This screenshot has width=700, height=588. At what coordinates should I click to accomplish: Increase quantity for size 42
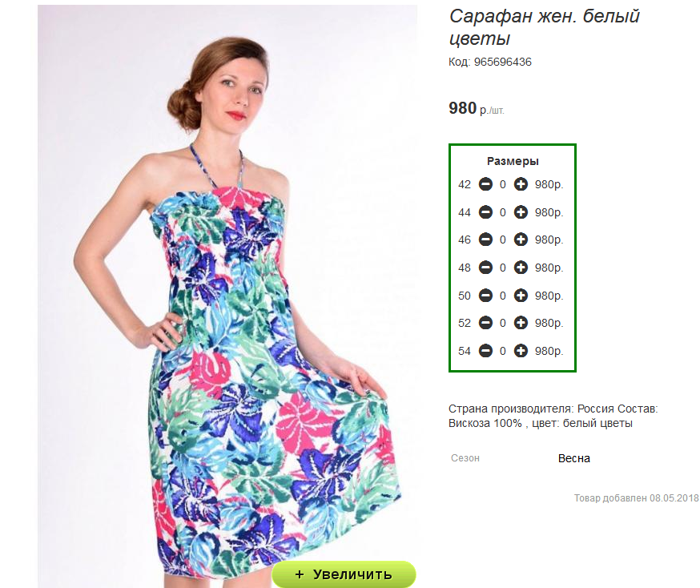point(521,184)
